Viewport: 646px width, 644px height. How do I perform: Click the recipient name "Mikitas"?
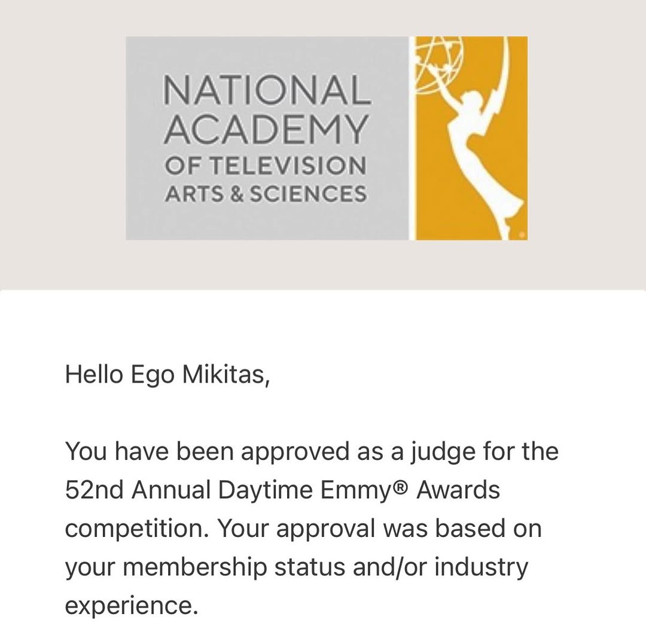[x=224, y=375]
